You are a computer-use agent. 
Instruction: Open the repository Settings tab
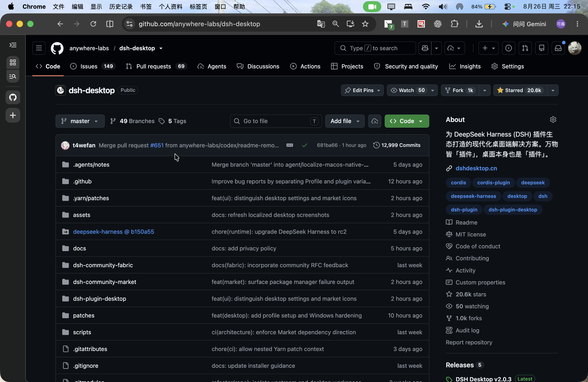(507, 66)
